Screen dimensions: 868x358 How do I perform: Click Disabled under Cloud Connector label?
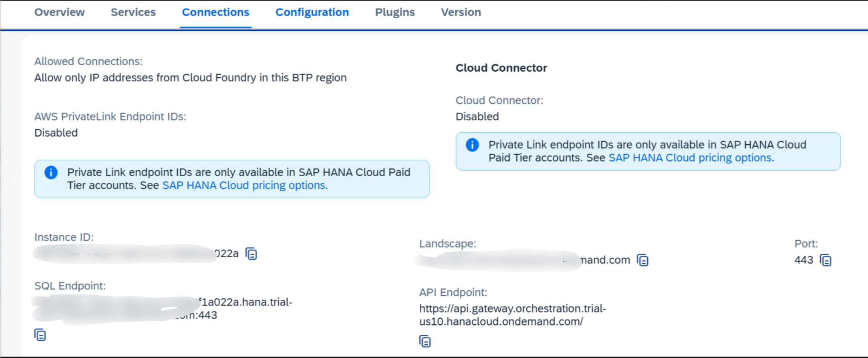477,116
